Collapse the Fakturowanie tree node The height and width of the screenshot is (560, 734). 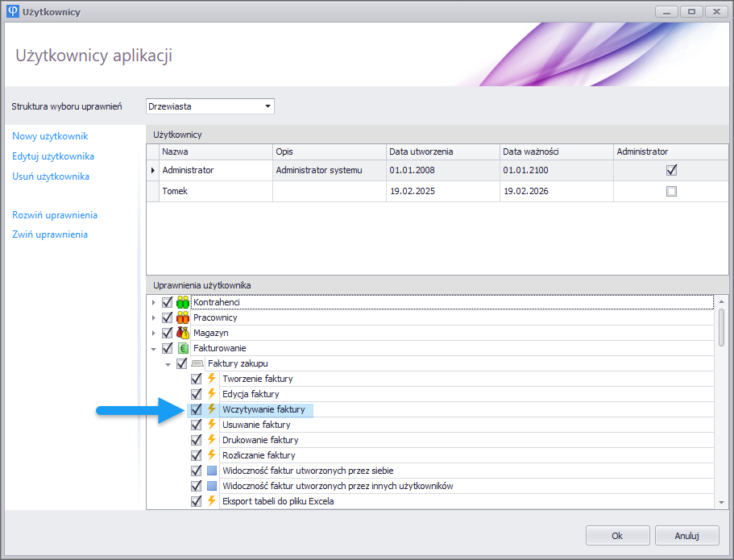153,348
